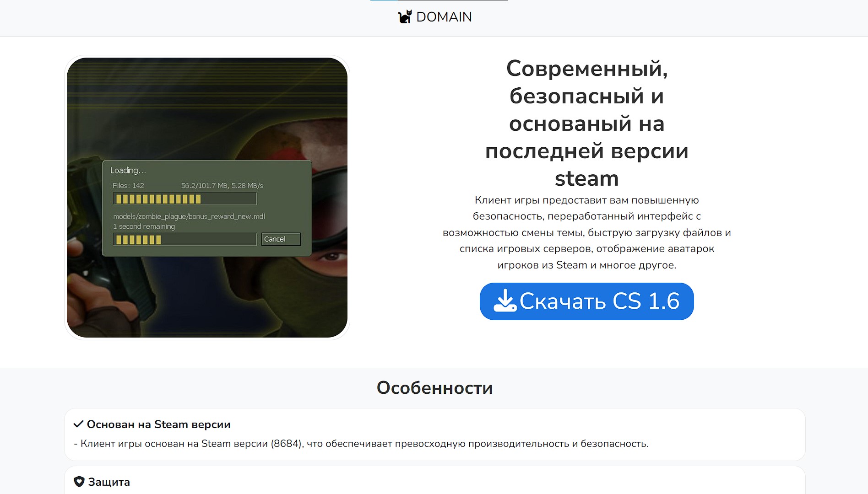Click the Особенности section heading
The width and height of the screenshot is (868, 494).
[434, 388]
